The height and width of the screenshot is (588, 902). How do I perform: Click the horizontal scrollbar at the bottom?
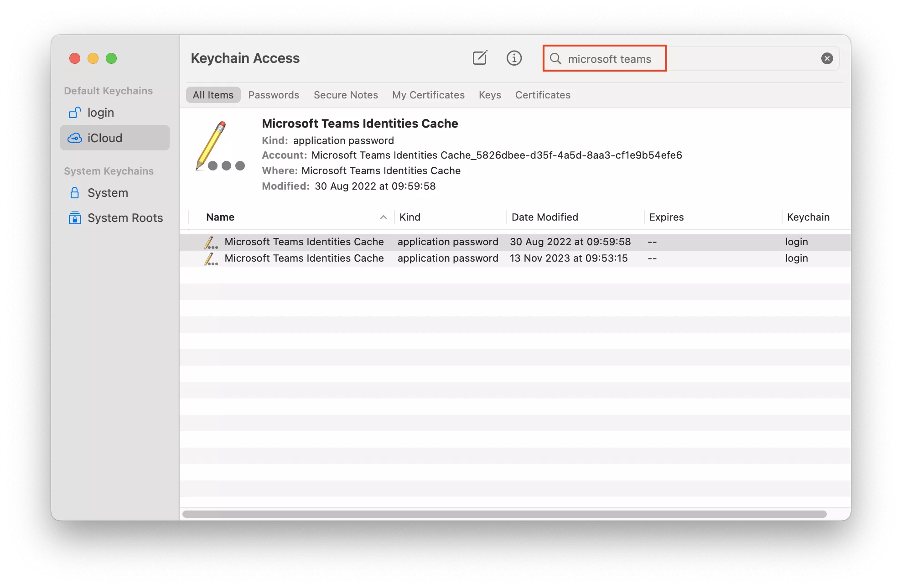(504, 514)
